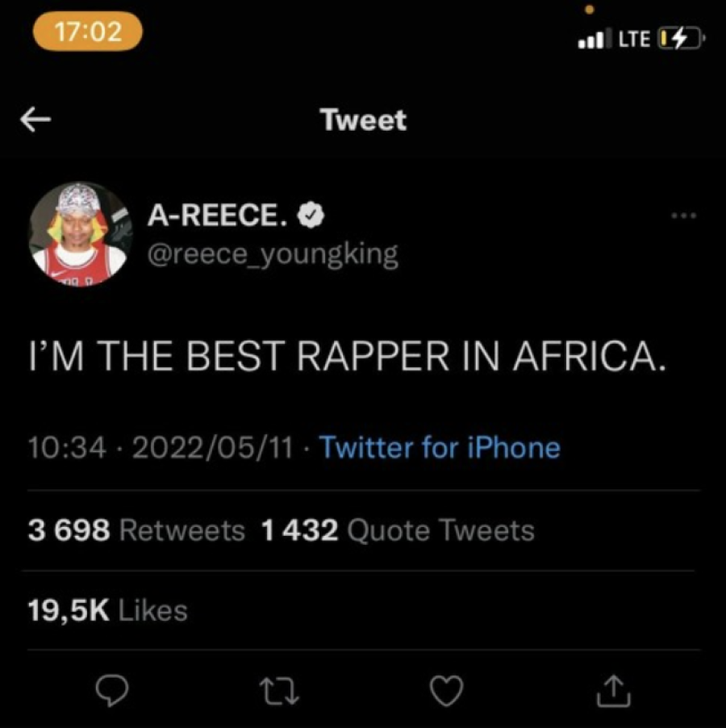Image resolution: width=726 pixels, height=728 pixels.
Task: Click the Twitter for iPhone link
Action: tap(440, 447)
